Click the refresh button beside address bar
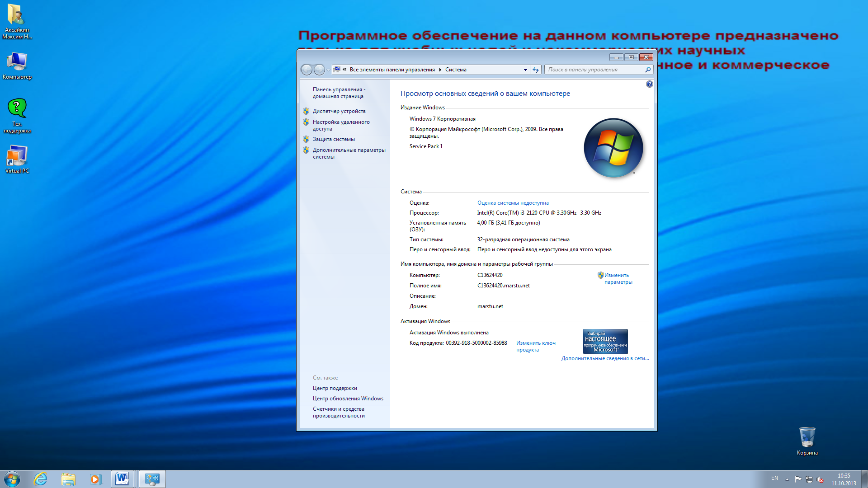 [536, 70]
